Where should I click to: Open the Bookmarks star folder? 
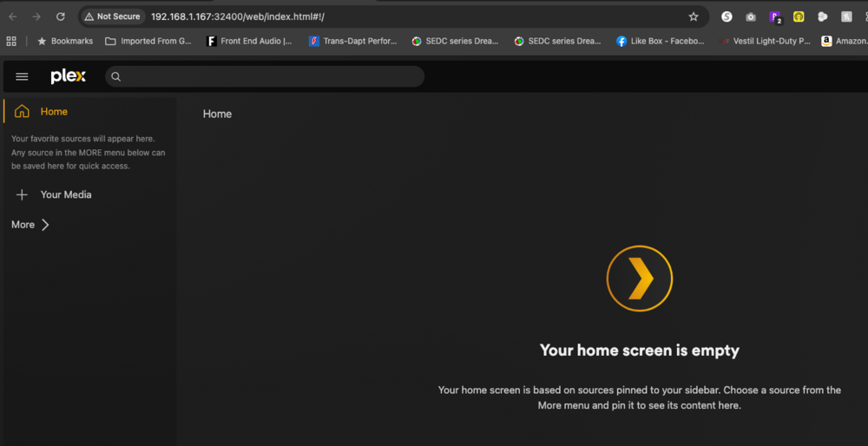tap(65, 41)
